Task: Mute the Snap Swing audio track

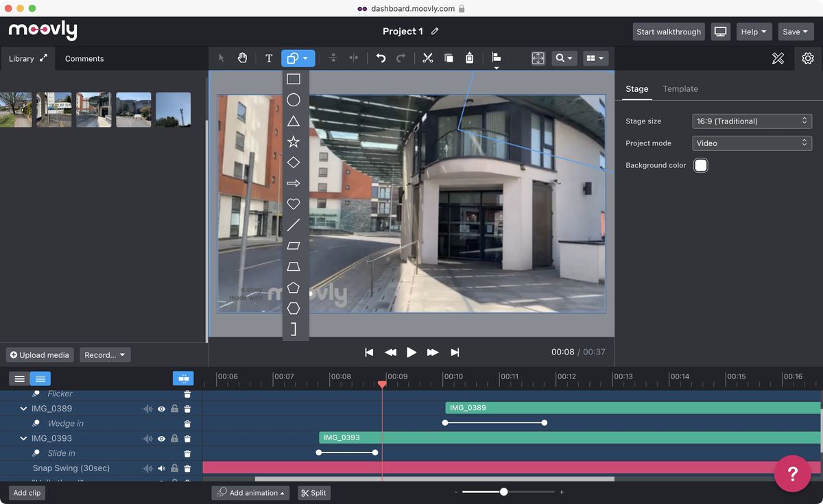Action: pos(162,468)
